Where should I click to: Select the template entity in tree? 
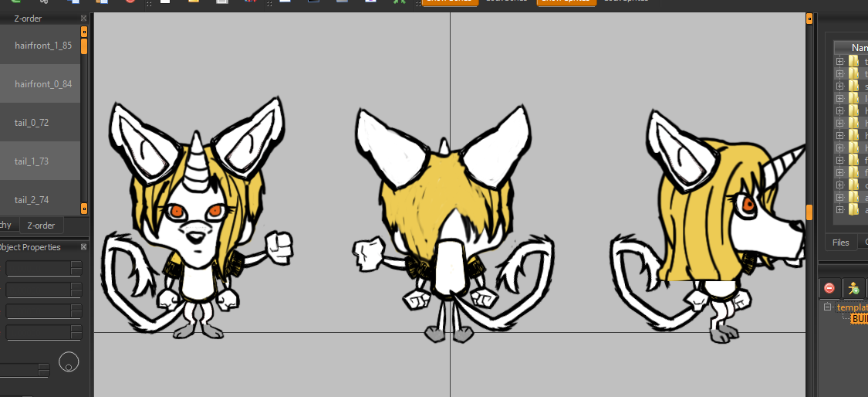tap(852, 307)
